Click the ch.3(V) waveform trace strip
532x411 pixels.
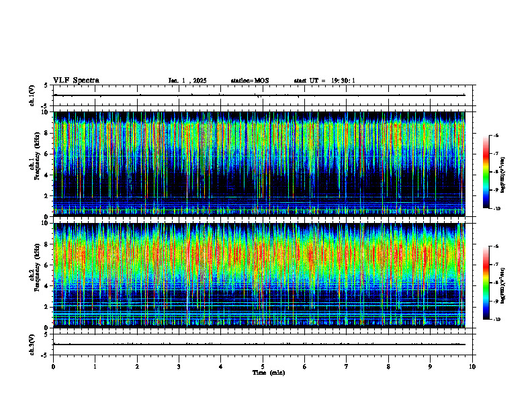263,345
